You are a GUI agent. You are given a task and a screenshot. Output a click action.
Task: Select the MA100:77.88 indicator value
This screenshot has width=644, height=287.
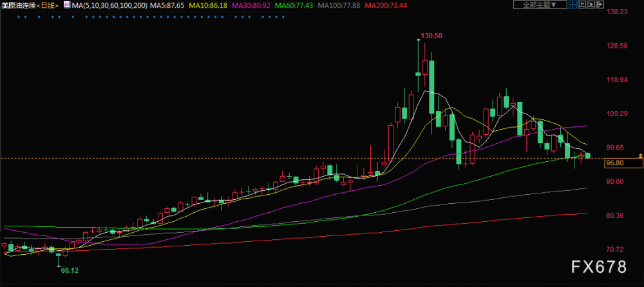click(x=339, y=5)
